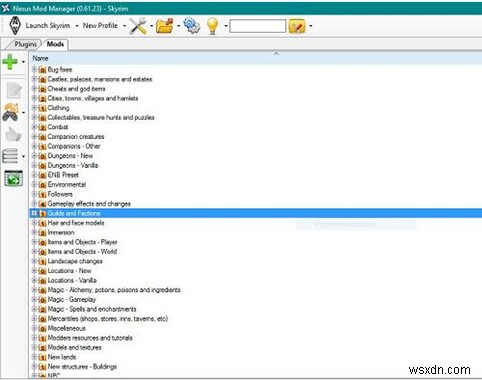The image size is (482, 380).
Task: Click the category folder icon beside Bug fixes
Action: (42, 70)
